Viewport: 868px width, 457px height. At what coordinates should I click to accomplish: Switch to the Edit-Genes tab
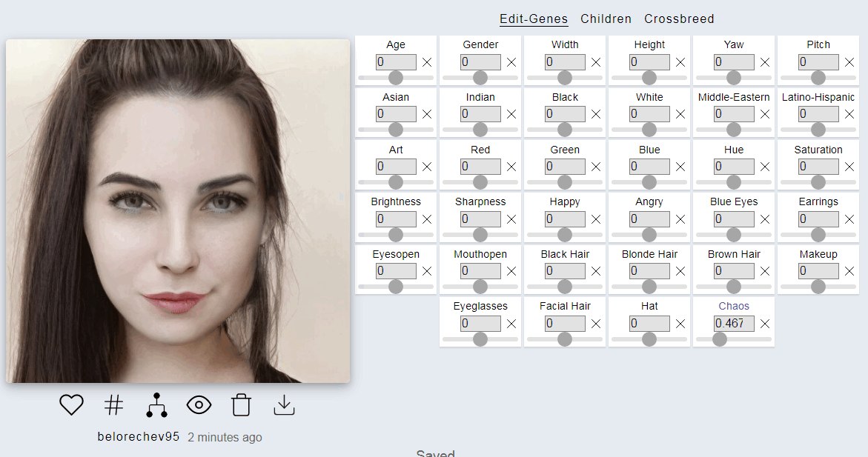[x=534, y=19]
